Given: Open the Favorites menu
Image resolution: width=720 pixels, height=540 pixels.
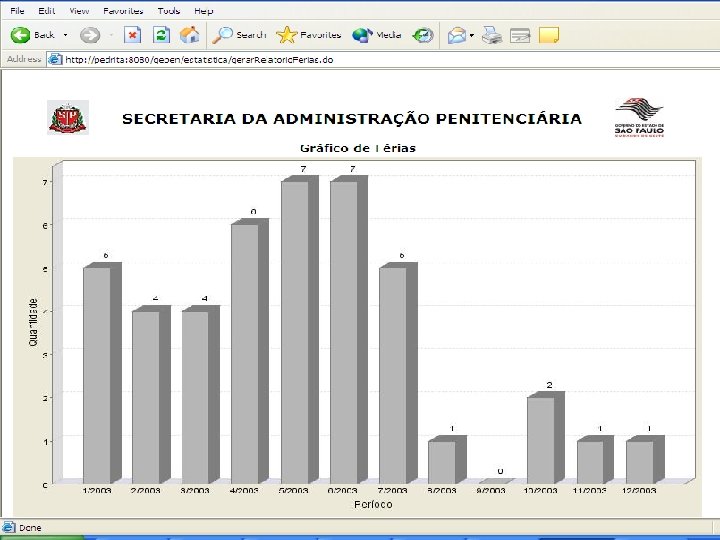Looking at the screenshot, I should (123, 11).
